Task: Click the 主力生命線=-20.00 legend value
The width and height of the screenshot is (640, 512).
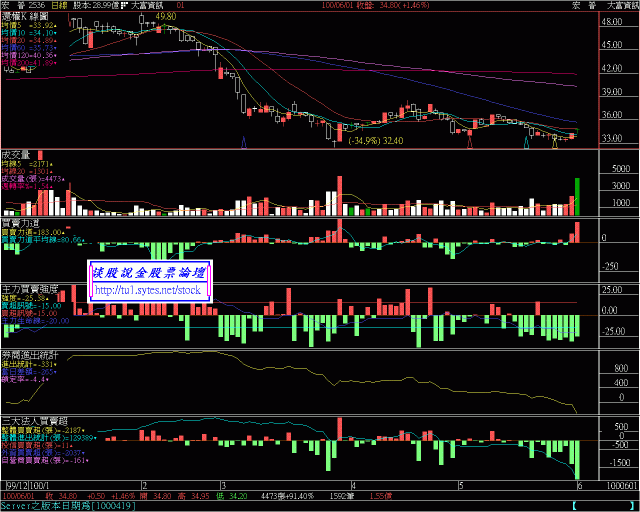Action: (x=35, y=321)
